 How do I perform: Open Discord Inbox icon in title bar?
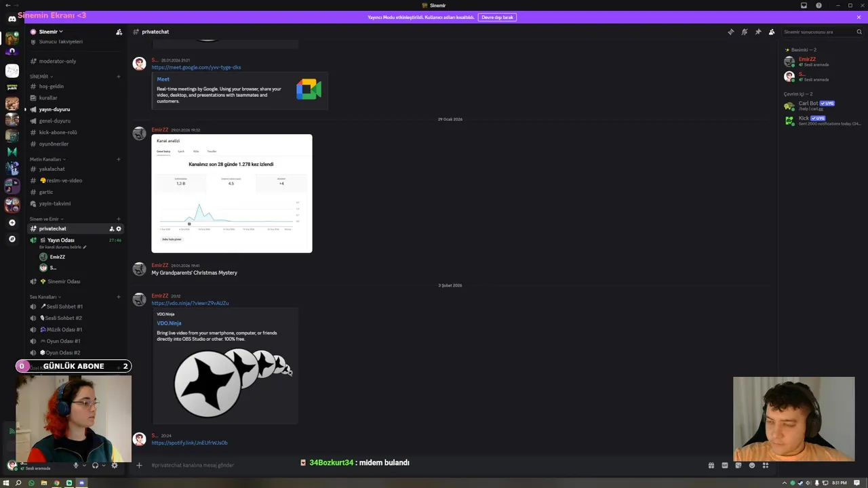804,5
